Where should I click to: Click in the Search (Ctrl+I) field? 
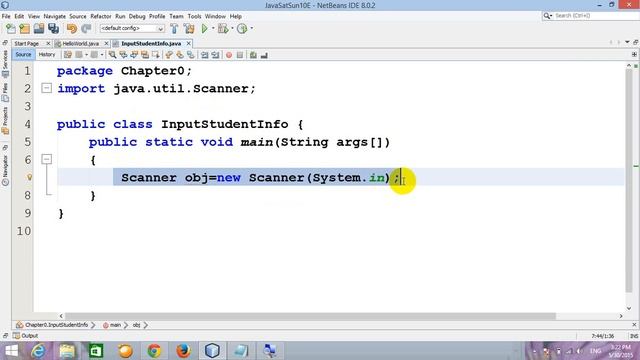[594, 16]
